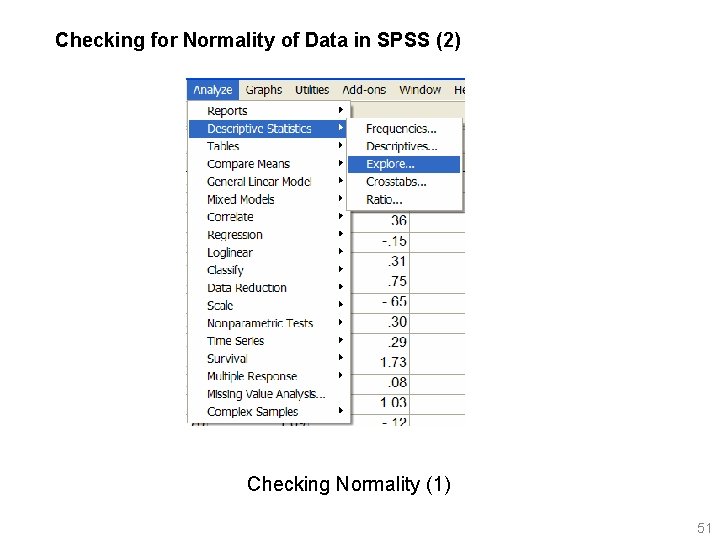Open the General Linear Model submenu
720x540 pixels.
[x=259, y=182]
